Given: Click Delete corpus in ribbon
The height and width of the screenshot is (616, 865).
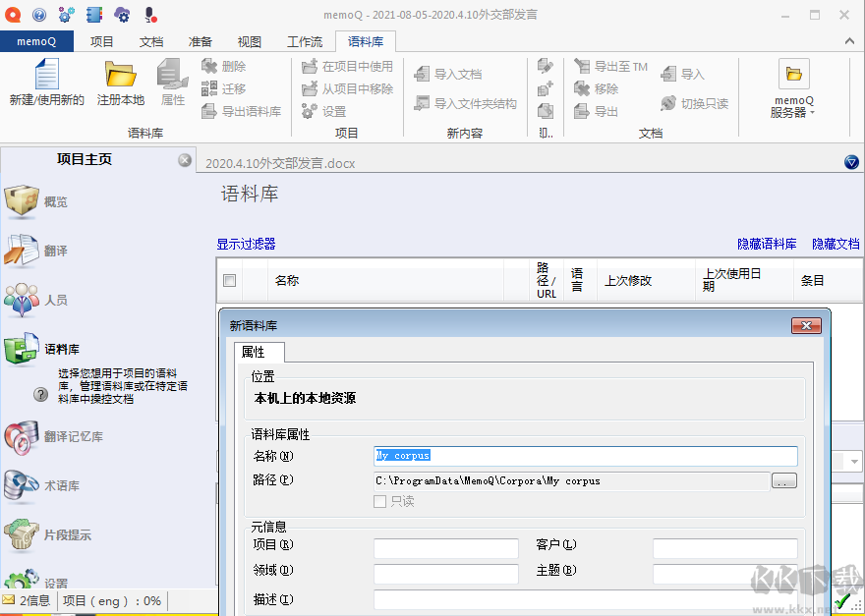Looking at the screenshot, I should click(223, 66).
